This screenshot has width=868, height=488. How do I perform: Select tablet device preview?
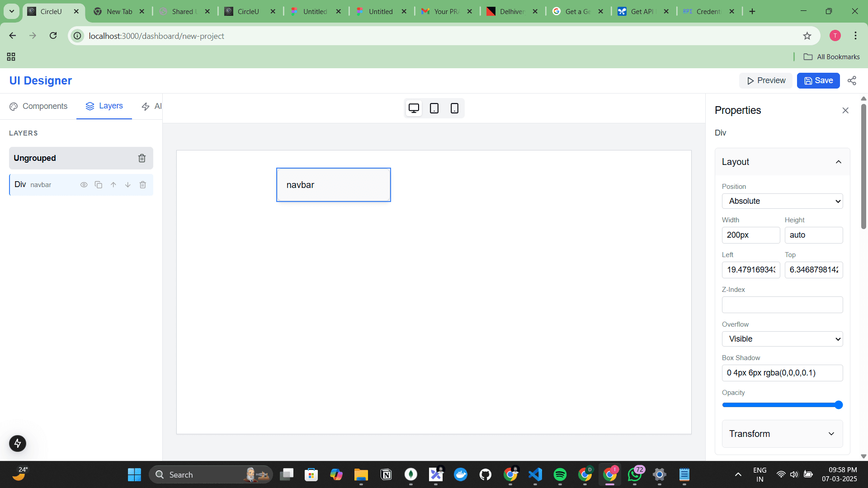(434, 108)
